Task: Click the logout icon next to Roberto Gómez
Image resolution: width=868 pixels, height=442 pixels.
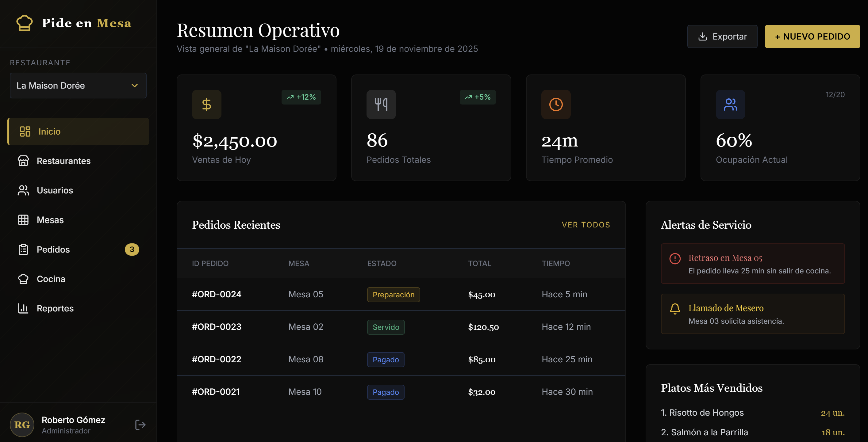Action: click(140, 425)
